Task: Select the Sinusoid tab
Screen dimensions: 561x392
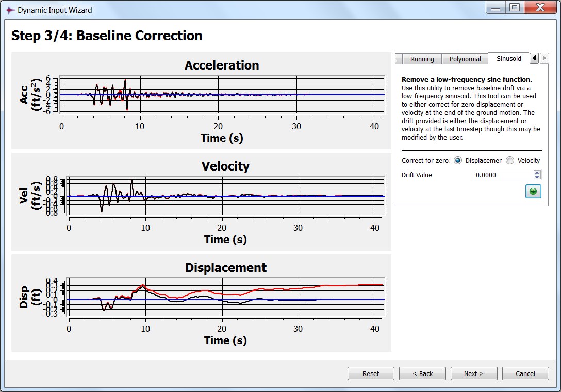Action: (508, 58)
